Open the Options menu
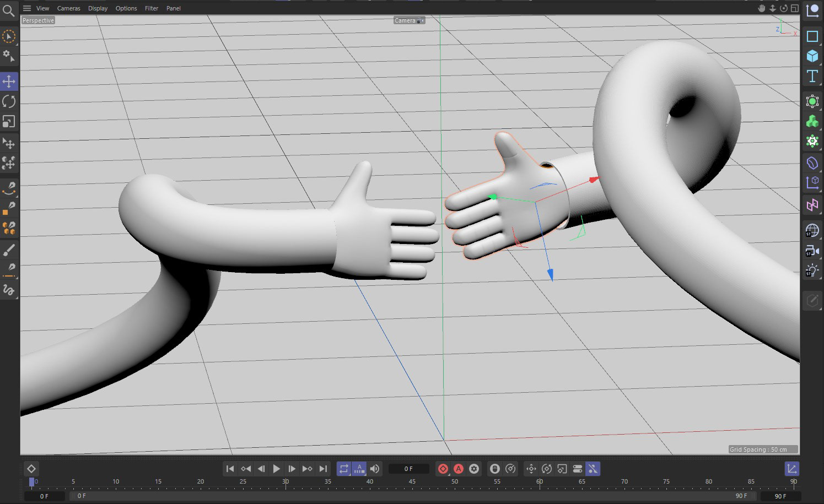The width and height of the screenshot is (824, 504). click(x=126, y=8)
